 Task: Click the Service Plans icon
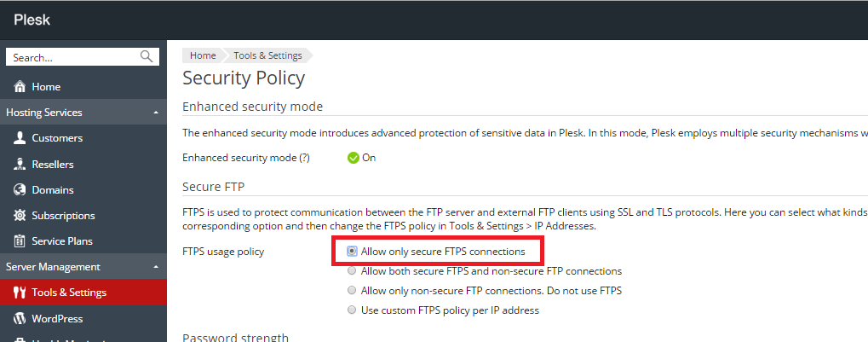(20, 241)
